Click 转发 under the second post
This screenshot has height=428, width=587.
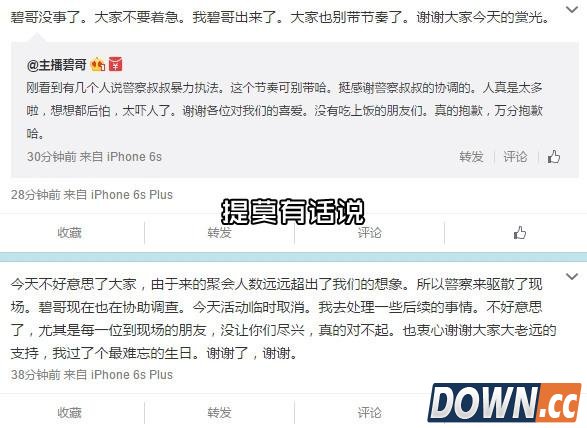pos(219,413)
